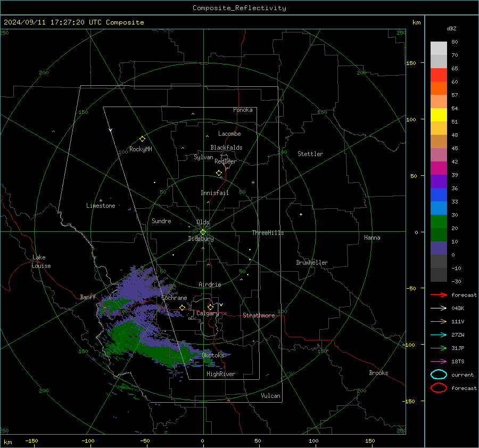Click the orange 111V arrow icon
Image resolution: width=479 pixels, height=448 pixels.
point(439,321)
